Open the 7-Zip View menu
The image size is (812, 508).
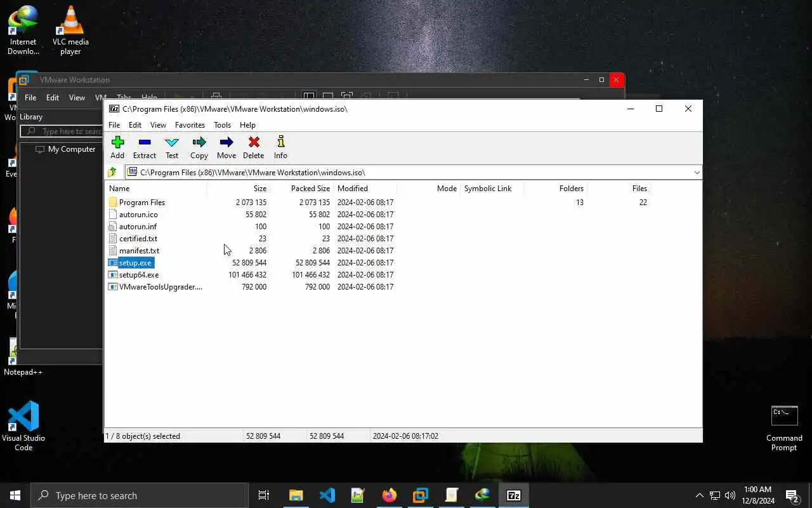click(158, 124)
